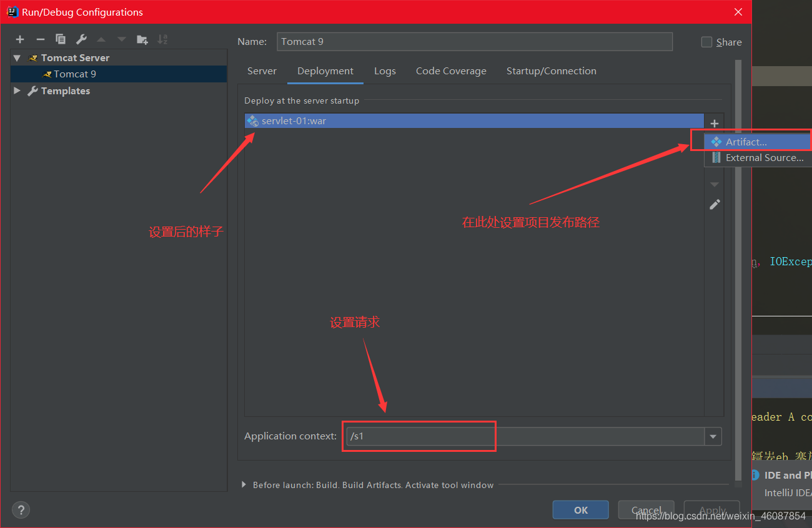Switch to the Server tab

(262, 71)
